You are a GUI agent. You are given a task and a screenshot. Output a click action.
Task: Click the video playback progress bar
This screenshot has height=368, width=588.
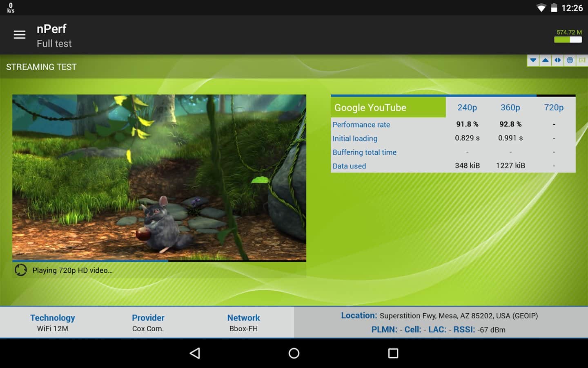(159, 260)
